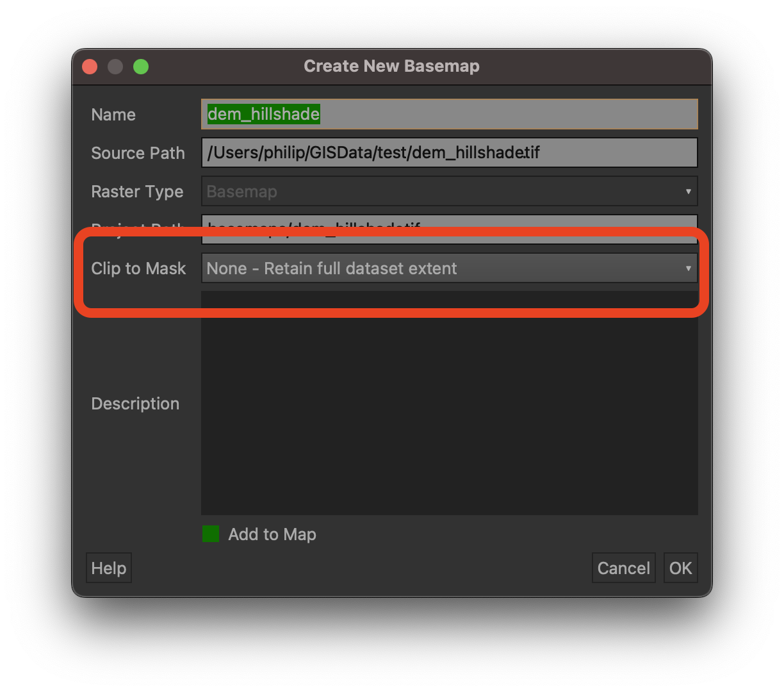784x692 pixels.
Task: Expand the Raster Type selector showing Basemap
Action: pyautogui.click(x=689, y=191)
